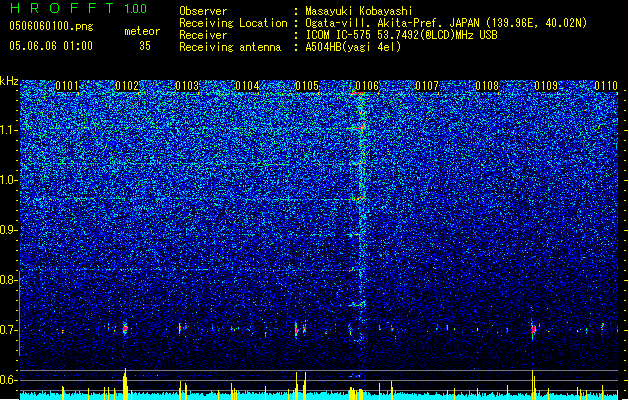Click the 0107 time marker

click(x=427, y=86)
